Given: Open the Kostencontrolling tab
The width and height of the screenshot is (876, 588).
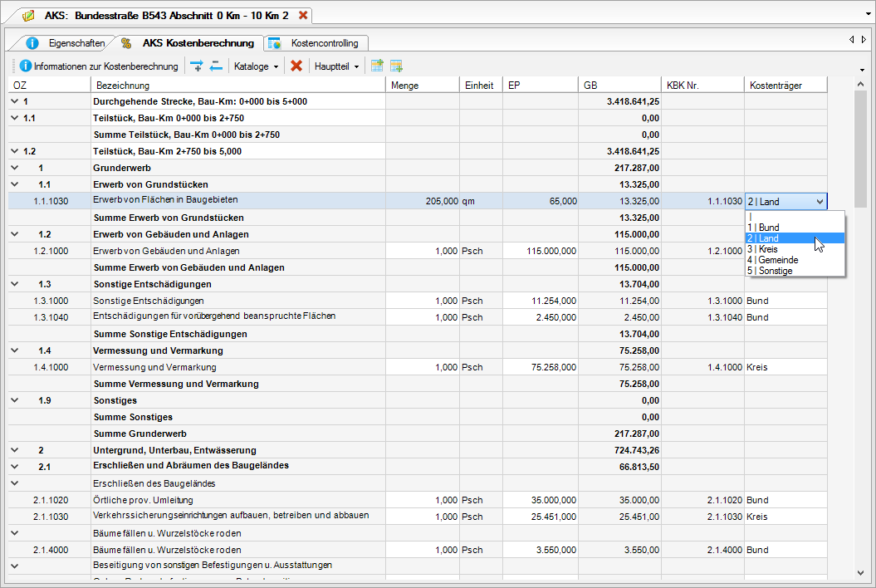Looking at the screenshot, I should coord(314,43).
